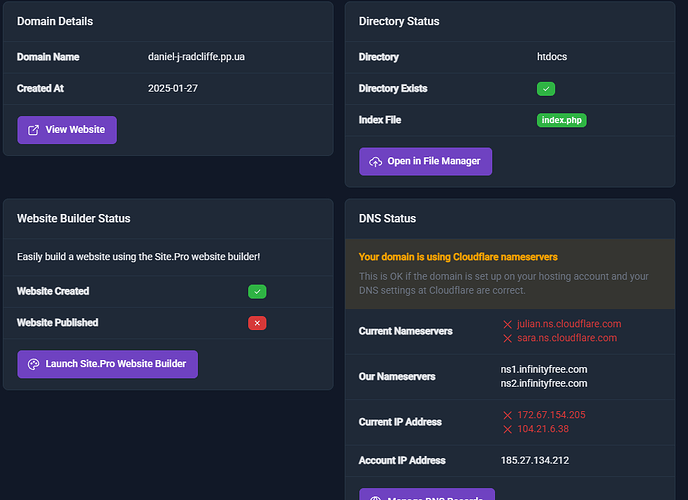Open the Manage DNS Records button

click(x=427, y=495)
